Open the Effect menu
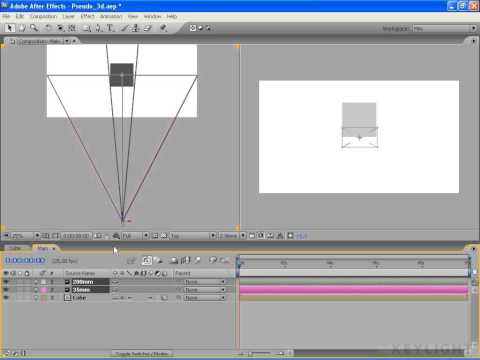The height and width of the screenshot is (360, 480). point(87,16)
